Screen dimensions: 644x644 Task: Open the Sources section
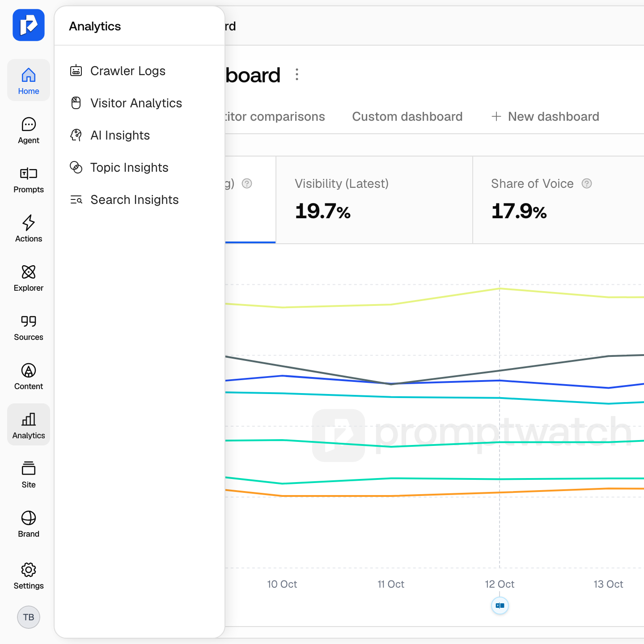pos(29,327)
